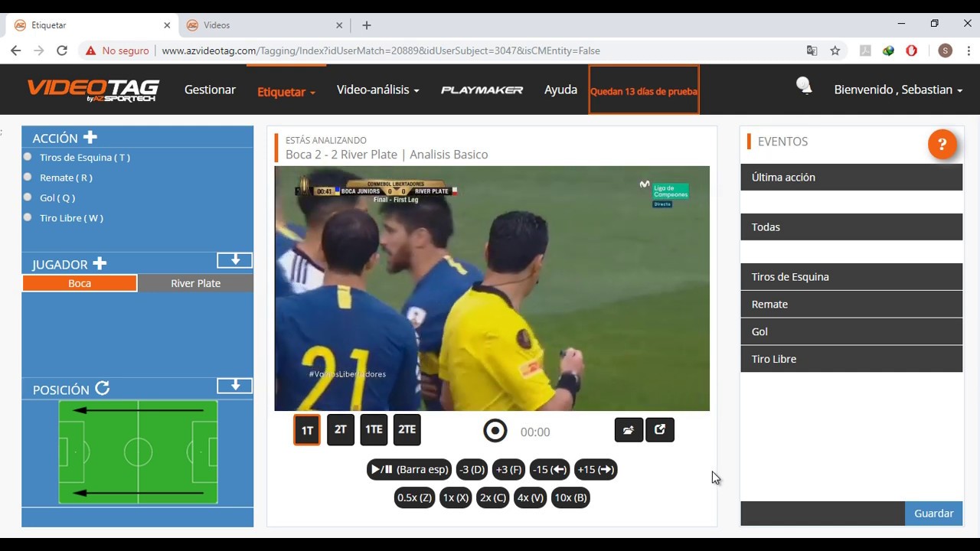Image resolution: width=980 pixels, height=551 pixels.
Task: Click the soccer field position diagram
Action: click(138, 452)
